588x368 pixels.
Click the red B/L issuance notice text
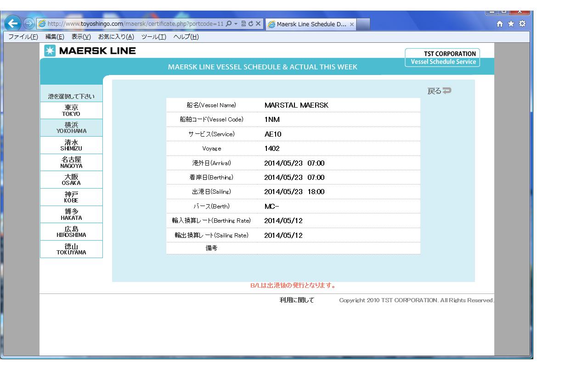click(x=293, y=286)
